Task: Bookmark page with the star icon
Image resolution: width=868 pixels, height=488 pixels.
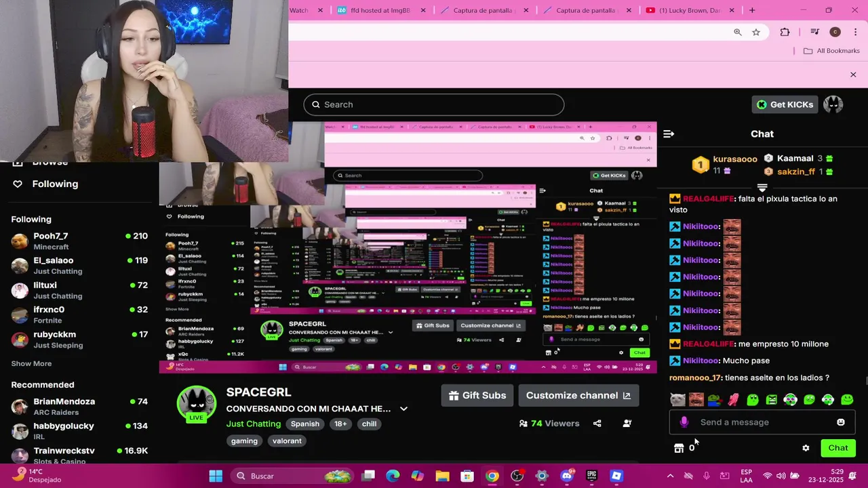Action: (755, 32)
